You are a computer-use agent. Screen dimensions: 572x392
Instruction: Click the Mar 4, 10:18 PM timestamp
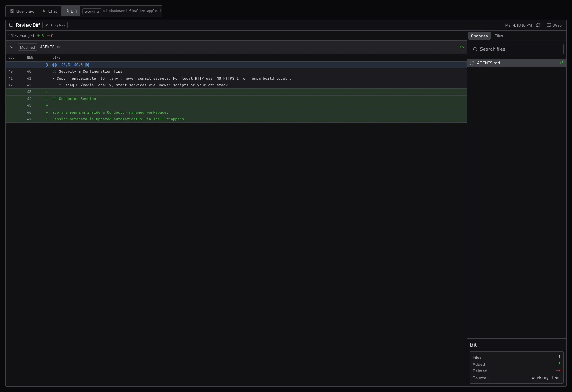tap(518, 25)
